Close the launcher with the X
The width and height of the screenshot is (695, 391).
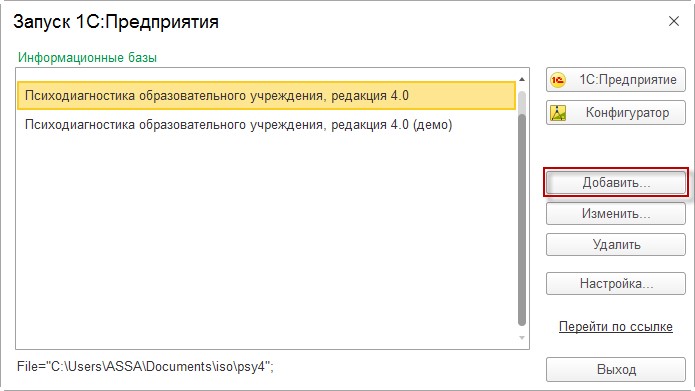674,21
